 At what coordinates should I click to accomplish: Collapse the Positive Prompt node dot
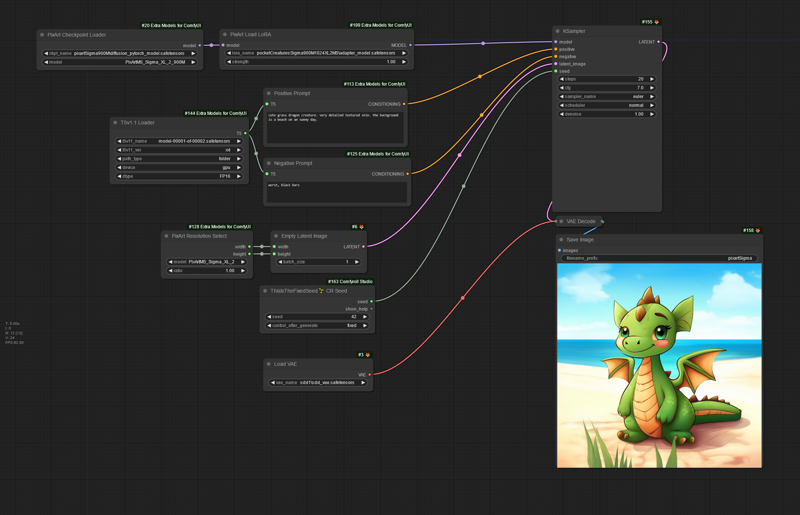[268, 93]
